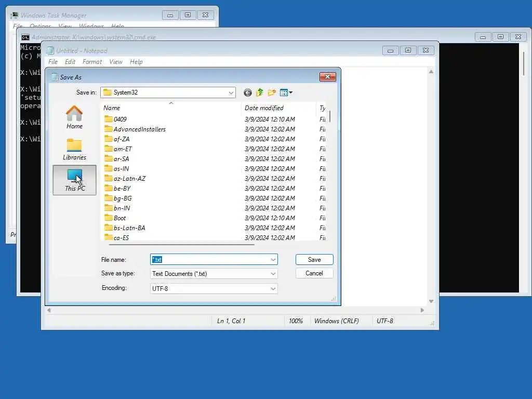This screenshot has width=532, height=399.
Task: Sort by Date modified column header
Action: point(278,108)
